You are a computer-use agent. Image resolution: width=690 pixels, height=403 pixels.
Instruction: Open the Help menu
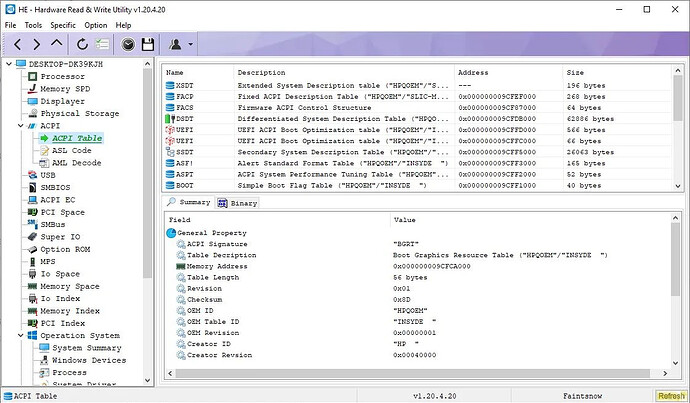123,25
